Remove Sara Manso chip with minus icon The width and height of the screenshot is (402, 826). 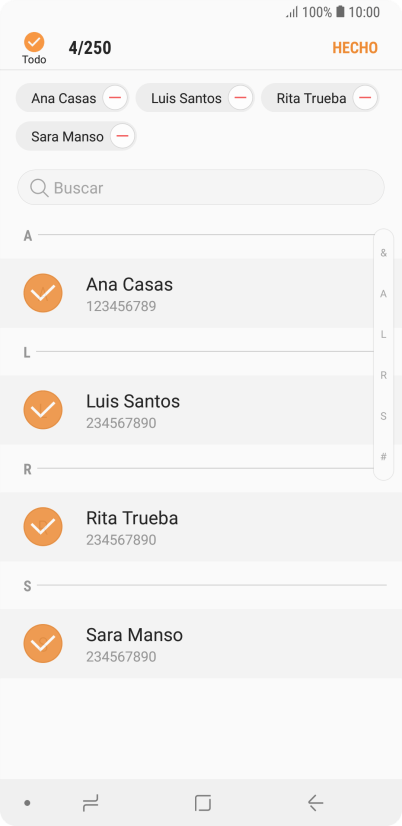click(x=123, y=136)
